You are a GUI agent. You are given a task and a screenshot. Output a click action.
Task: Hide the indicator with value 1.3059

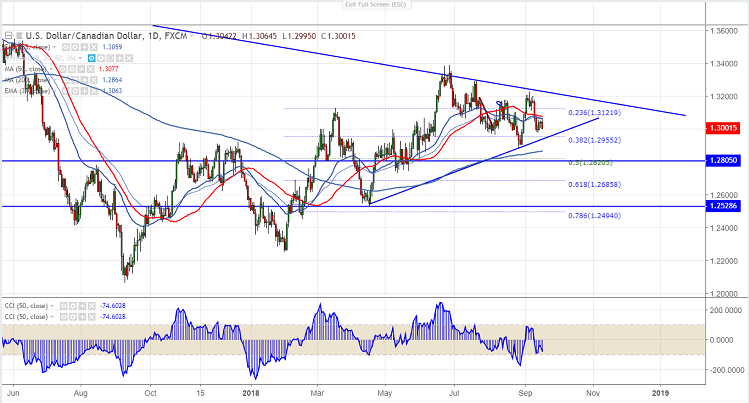pos(66,47)
